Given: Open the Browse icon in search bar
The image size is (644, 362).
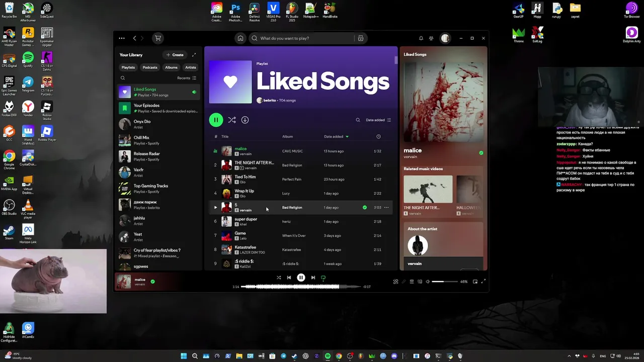Looking at the screenshot, I should [361, 38].
